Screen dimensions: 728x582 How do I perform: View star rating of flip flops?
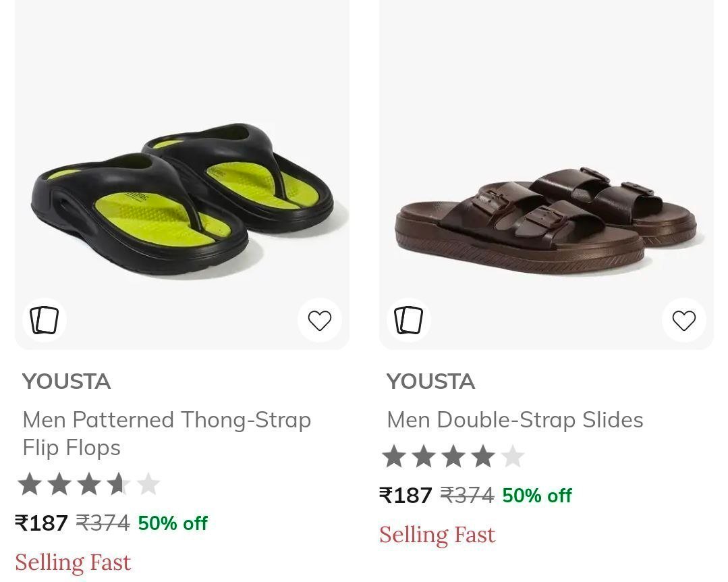pos(88,484)
